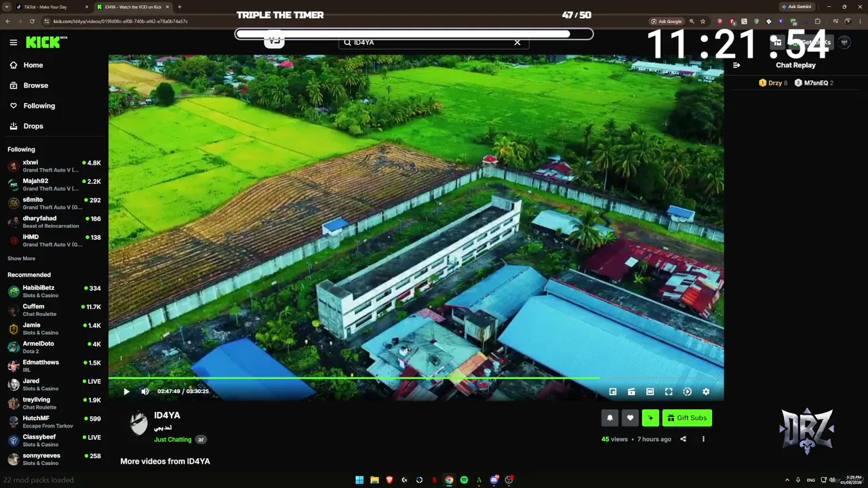This screenshot has height=488, width=868.
Task: Switch to the TikTok browser tab
Action: click(x=53, y=7)
